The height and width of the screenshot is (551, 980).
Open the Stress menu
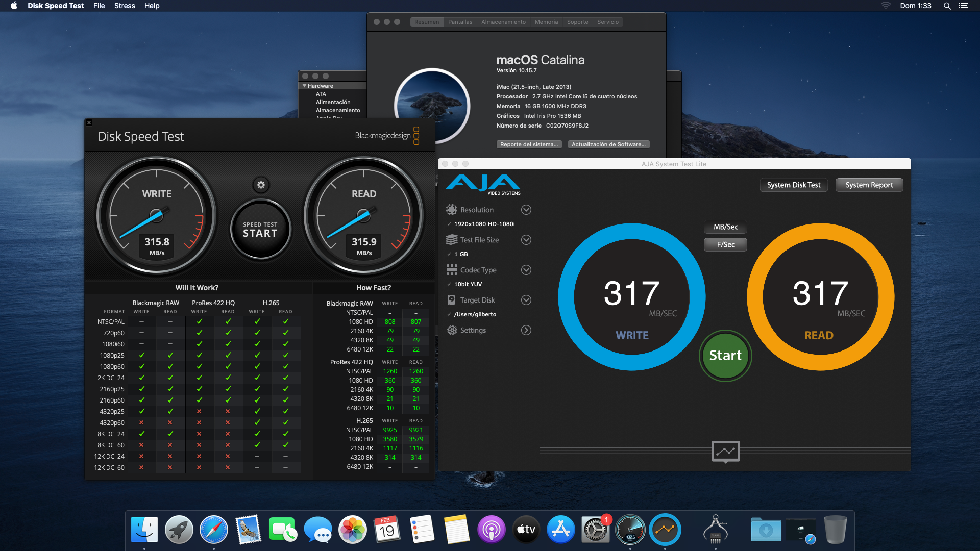[x=125, y=6]
